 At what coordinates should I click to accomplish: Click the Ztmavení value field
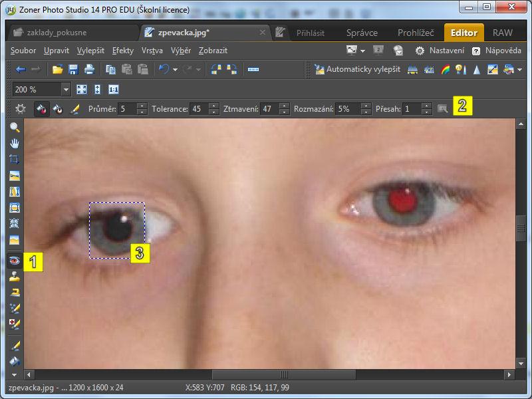pyautogui.click(x=270, y=109)
